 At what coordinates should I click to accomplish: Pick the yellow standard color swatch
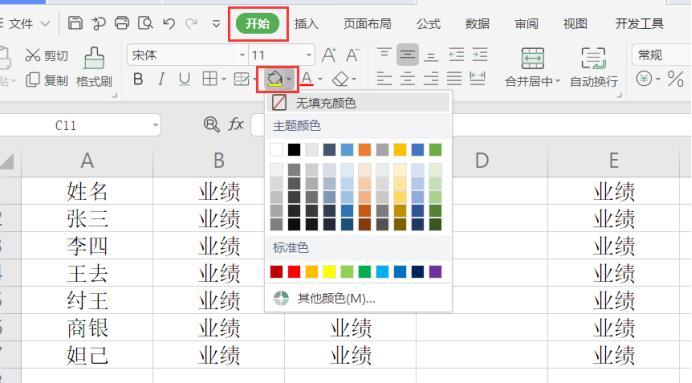[329, 272]
